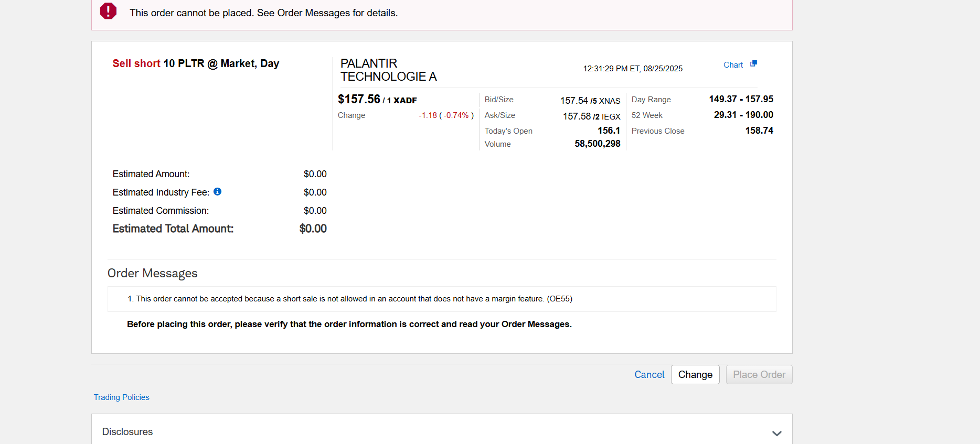The image size is (980, 444).
Task: Click the OE55 short sale order message
Action: pos(350,299)
